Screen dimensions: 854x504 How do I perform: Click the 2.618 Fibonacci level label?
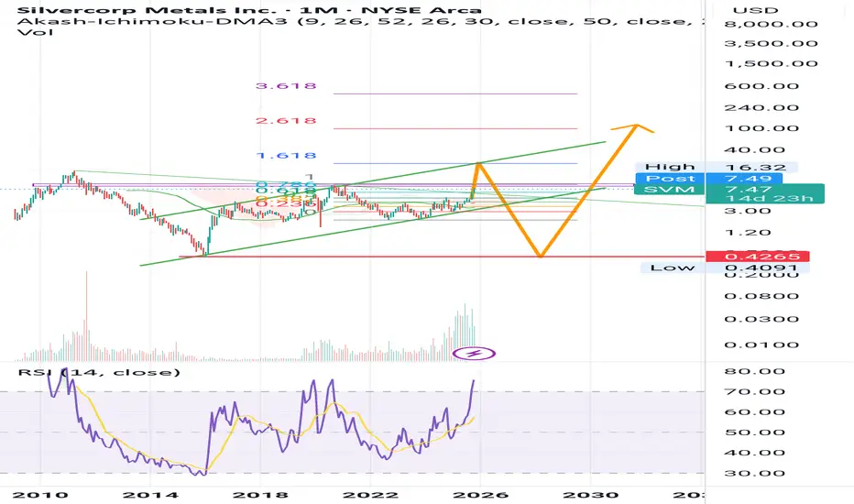pyautogui.click(x=286, y=121)
